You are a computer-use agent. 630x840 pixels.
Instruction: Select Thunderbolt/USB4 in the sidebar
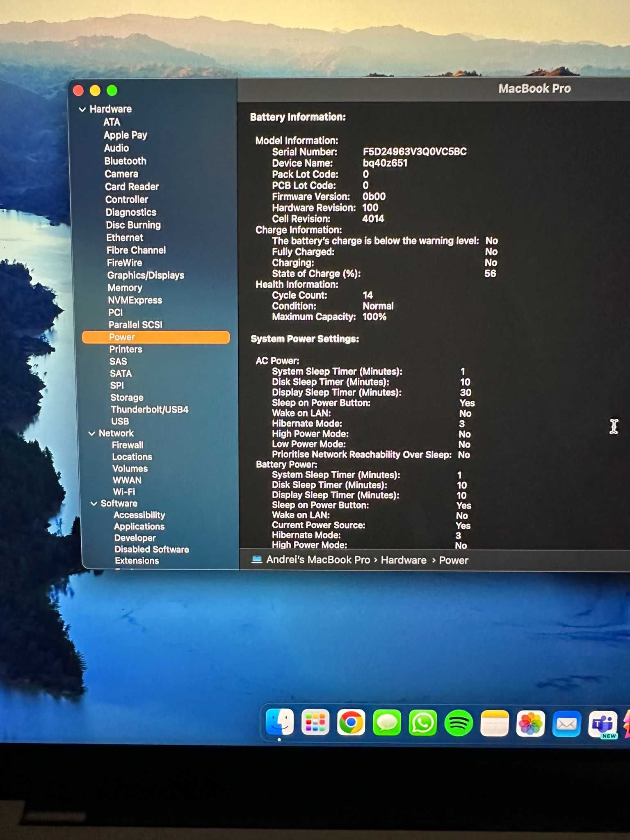click(150, 409)
